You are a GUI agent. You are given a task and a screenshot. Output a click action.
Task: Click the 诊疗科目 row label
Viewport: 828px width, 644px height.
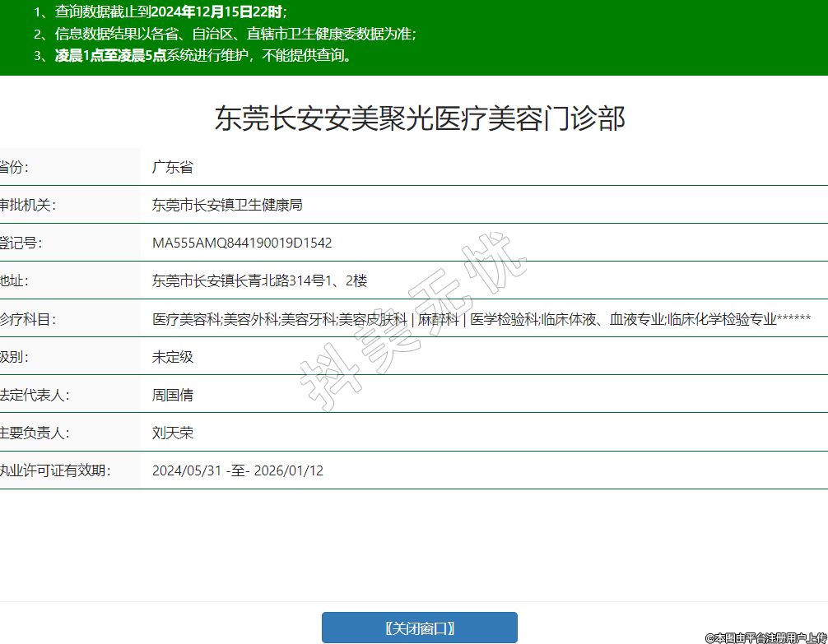pos(27,319)
